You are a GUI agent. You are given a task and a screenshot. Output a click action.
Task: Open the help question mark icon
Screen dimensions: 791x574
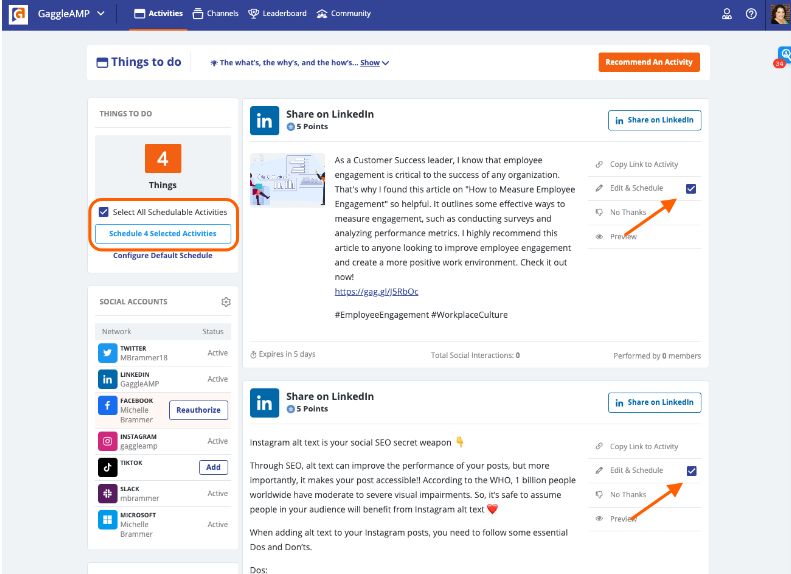tap(751, 14)
